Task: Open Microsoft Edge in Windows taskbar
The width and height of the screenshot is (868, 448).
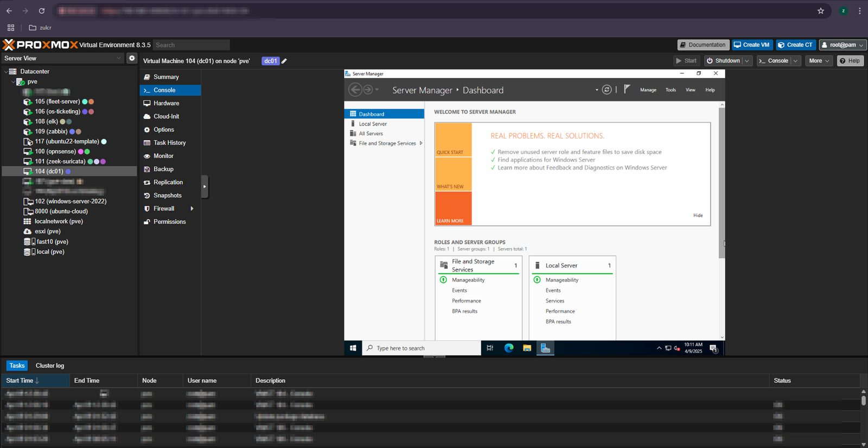Action: [x=509, y=348]
